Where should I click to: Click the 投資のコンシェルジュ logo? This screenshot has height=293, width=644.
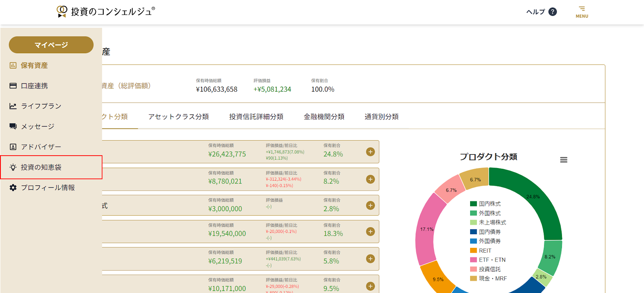point(105,12)
